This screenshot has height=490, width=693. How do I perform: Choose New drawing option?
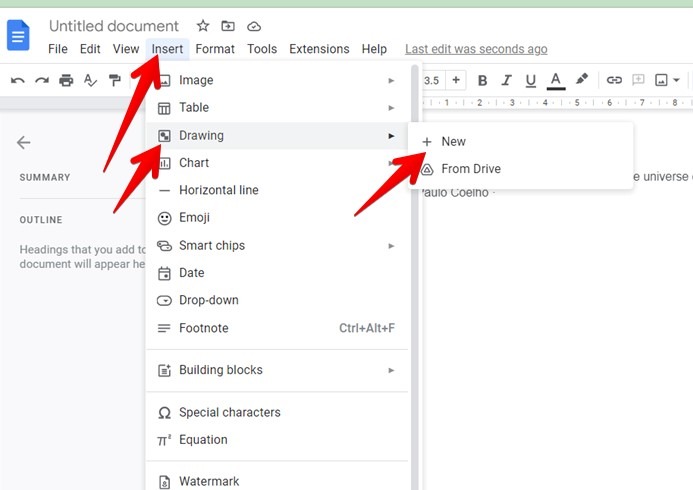pos(521,142)
